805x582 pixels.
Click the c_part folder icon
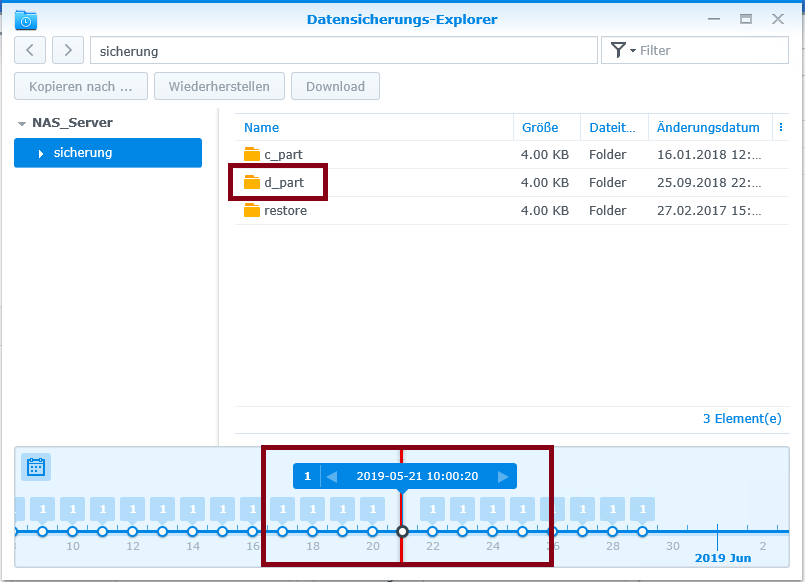(251, 155)
